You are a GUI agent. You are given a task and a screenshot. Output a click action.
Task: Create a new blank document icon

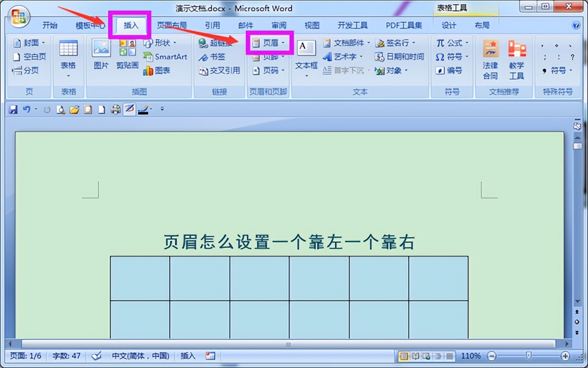point(102,109)
